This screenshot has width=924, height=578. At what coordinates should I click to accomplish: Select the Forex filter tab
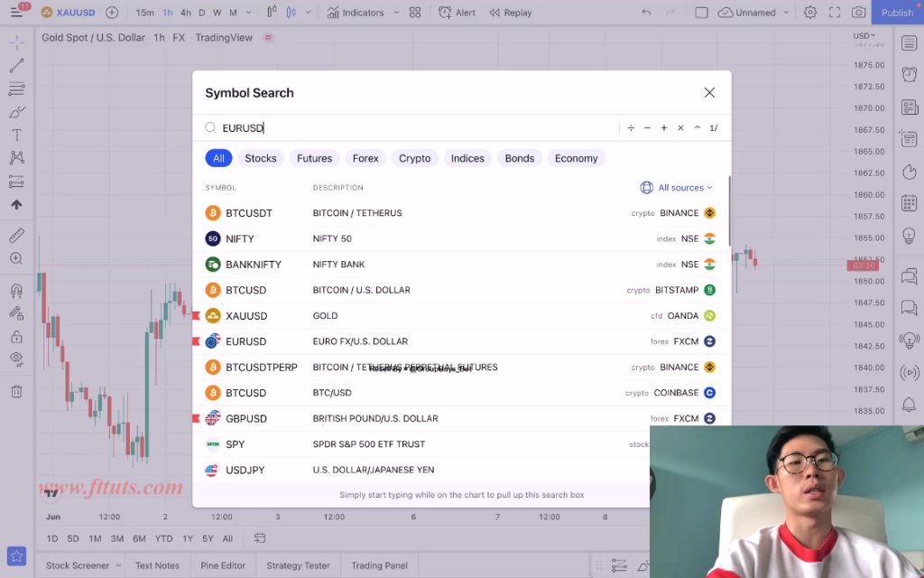click(x=365, y=158)
